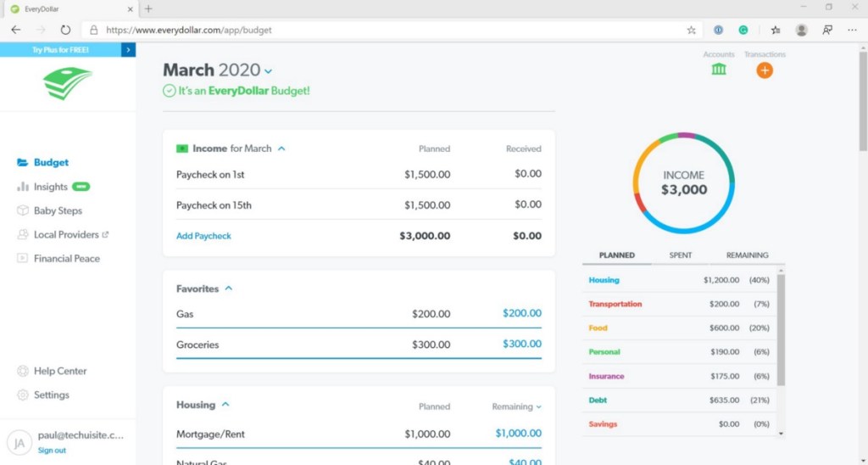Image resolution: width=868 pixels, height=465 pixels.
Task: Open the Help Center from the sidebar
Action: pos(59,371)
